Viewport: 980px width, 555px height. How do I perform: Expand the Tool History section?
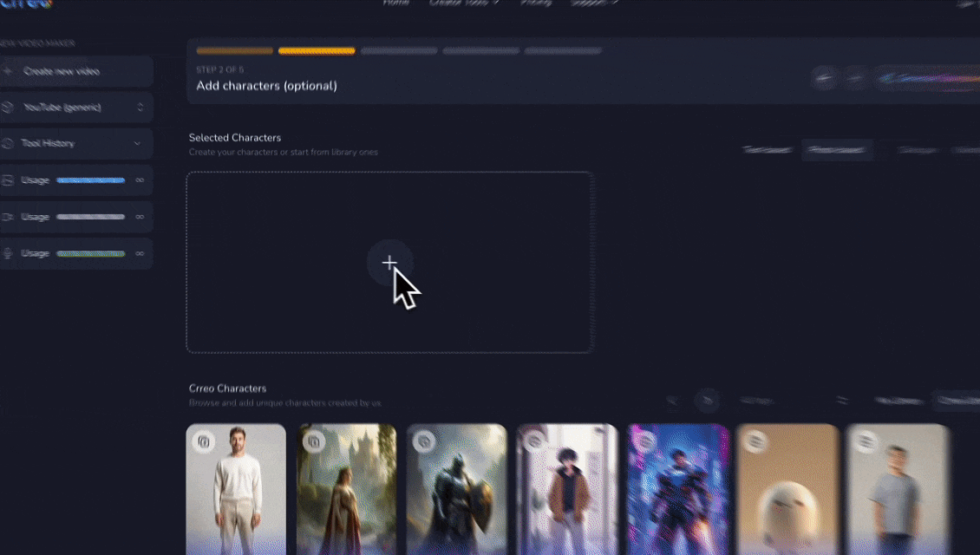pyautogui.click(x=136, y=143)
